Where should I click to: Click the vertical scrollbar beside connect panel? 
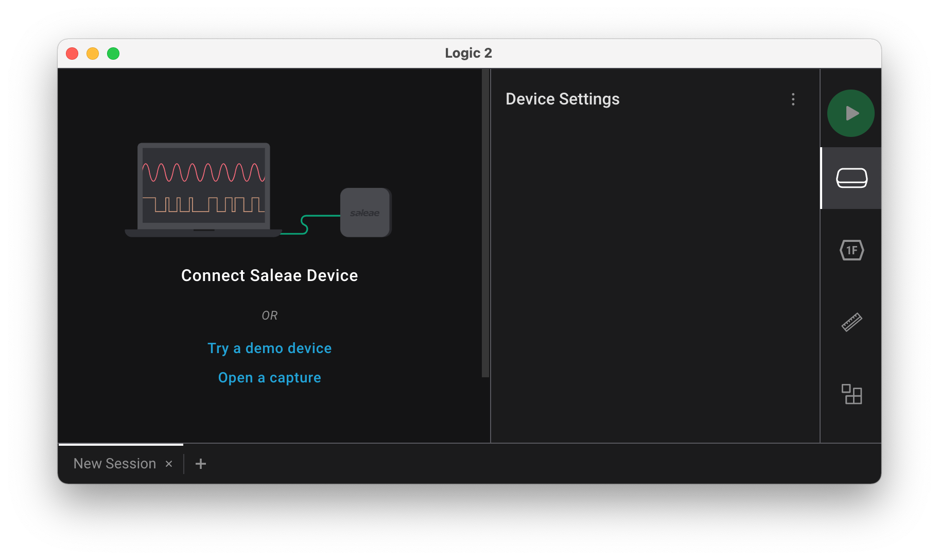click(485, 223)
